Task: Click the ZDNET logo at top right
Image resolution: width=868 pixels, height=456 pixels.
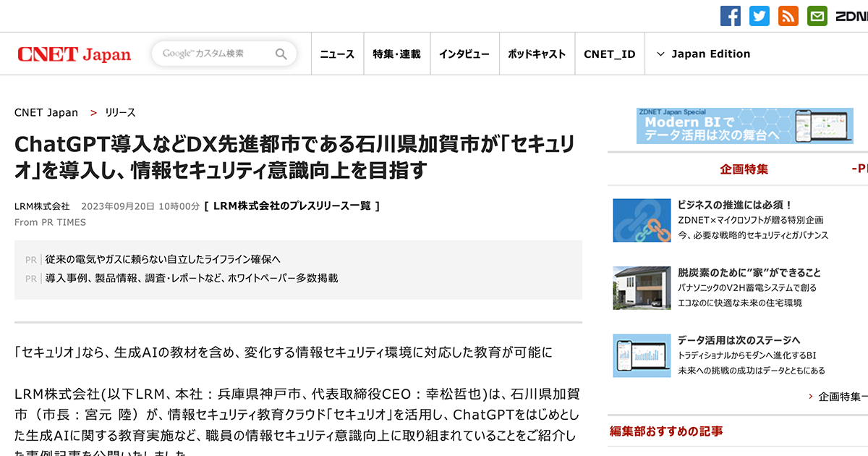Action: (852, 16)
